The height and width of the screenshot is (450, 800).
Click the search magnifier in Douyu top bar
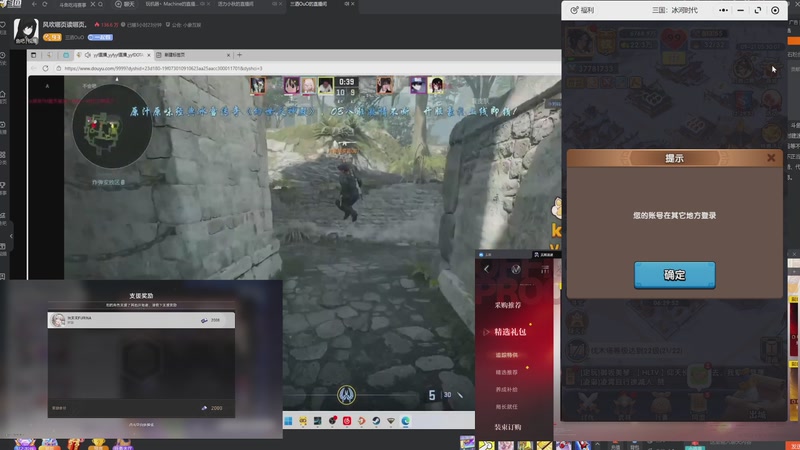[101, 4]
